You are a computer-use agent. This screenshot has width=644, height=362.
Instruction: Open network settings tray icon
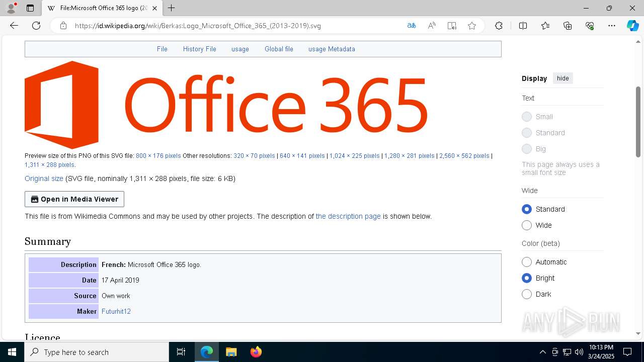[x=567, y=352]
